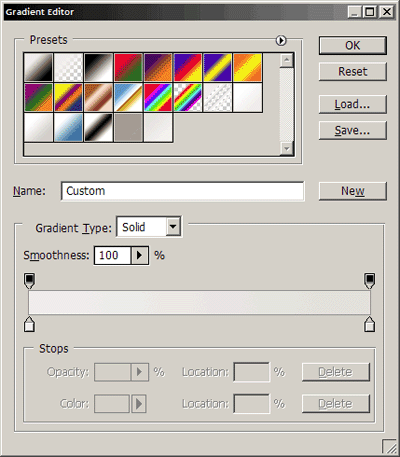Click the presets scrollbar up arrow
The image size is (400, 457).
point(287,60)
